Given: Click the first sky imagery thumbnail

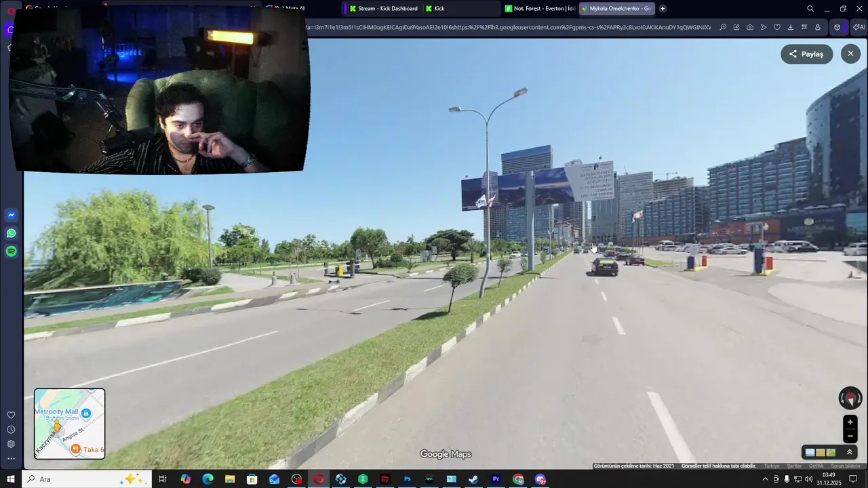Looking at the screenshot, I should [810, 452].
